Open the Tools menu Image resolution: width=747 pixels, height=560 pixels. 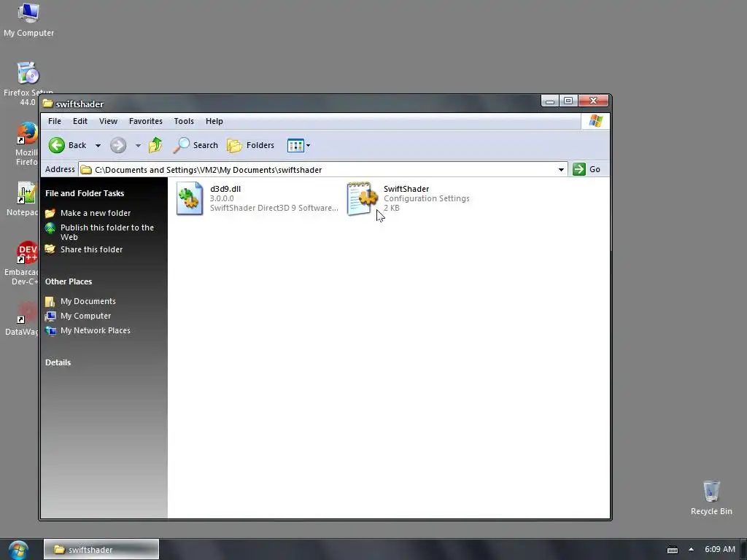pos(184,121)
